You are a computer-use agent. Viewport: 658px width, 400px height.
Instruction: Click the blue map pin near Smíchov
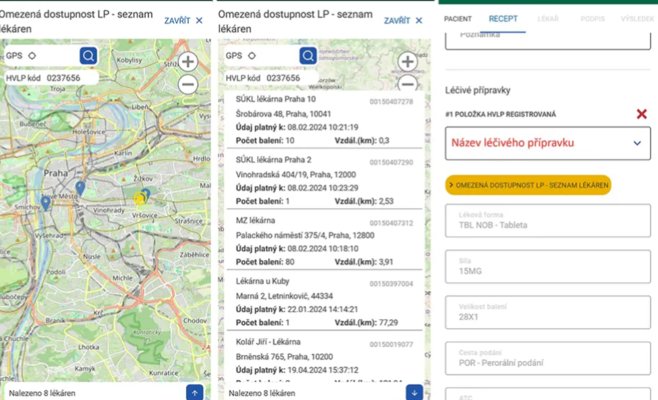coord(45,203)
